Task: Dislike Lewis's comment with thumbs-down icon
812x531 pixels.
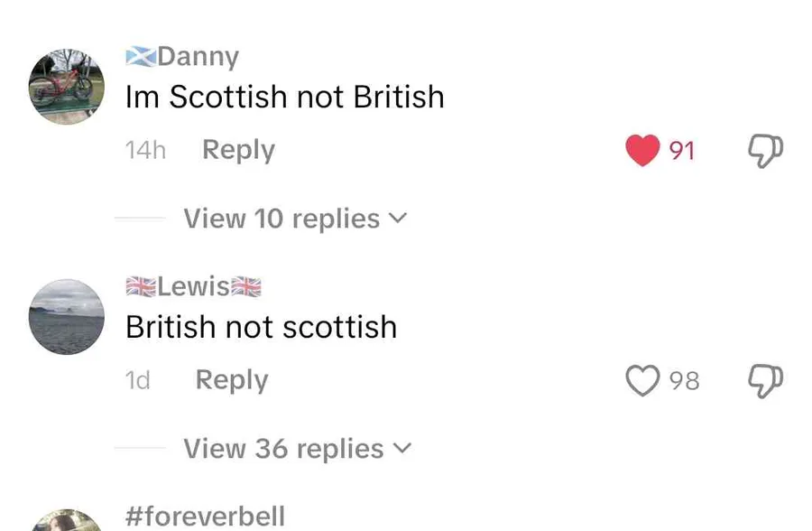Action: (766, 380)
